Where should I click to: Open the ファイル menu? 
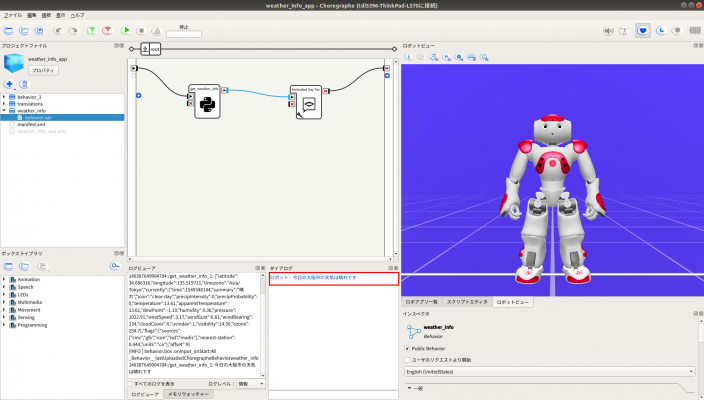coord(13,16)
